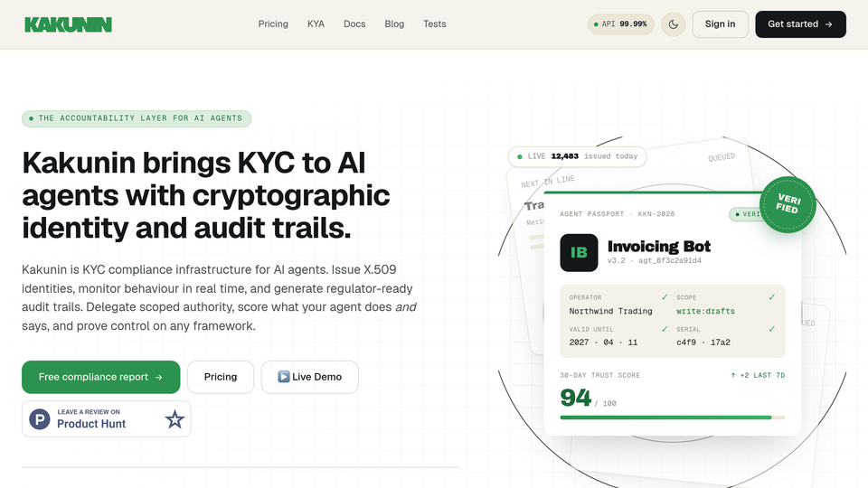Click the Kakunin logo
This screenshot has width=868, height=488.
68,24
